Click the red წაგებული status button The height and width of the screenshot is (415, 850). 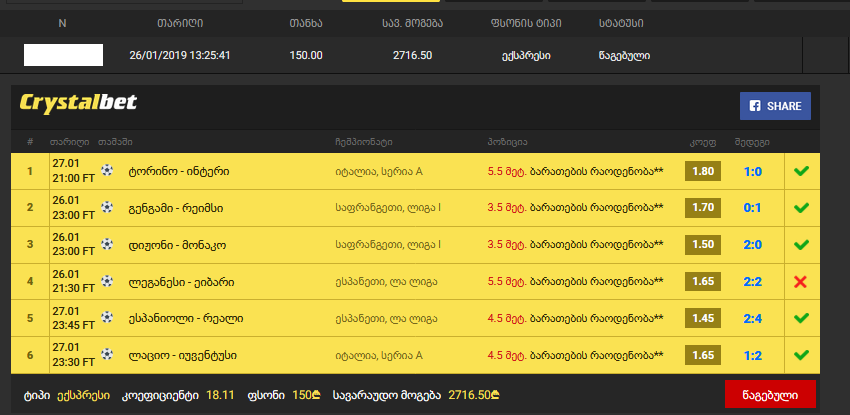click(x=770, y=394)
